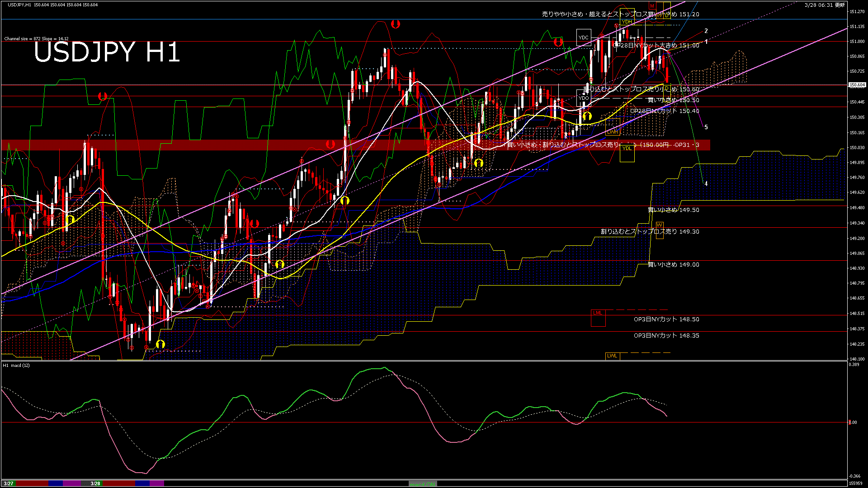Select the current price tag 150.604
This screenshot has height=488, width=868.
pyautogui.click(x=857, y=85)
